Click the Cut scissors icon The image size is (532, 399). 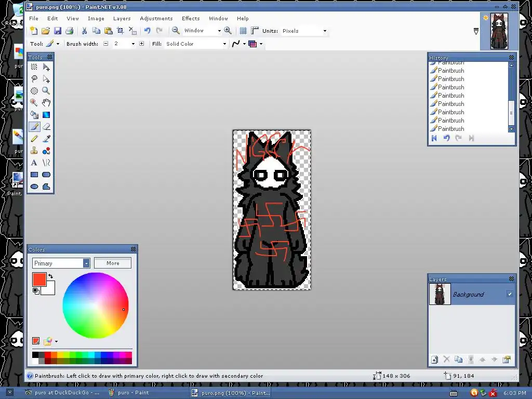point(84,31)
